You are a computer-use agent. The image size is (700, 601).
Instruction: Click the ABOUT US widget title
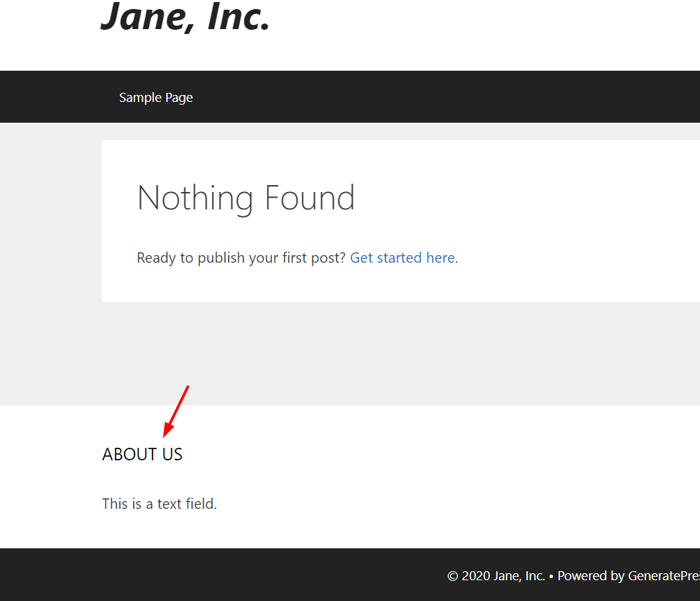(142, 454)
